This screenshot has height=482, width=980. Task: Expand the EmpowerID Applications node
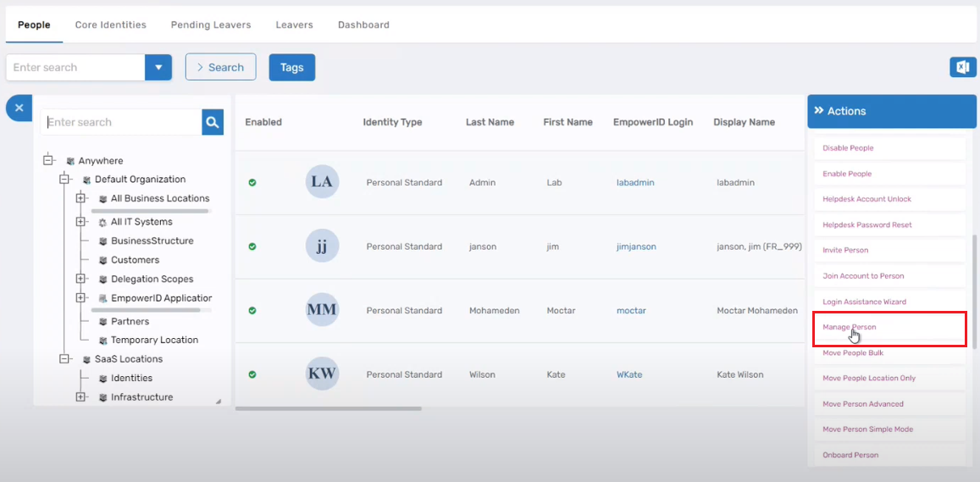tap(80, 298)
